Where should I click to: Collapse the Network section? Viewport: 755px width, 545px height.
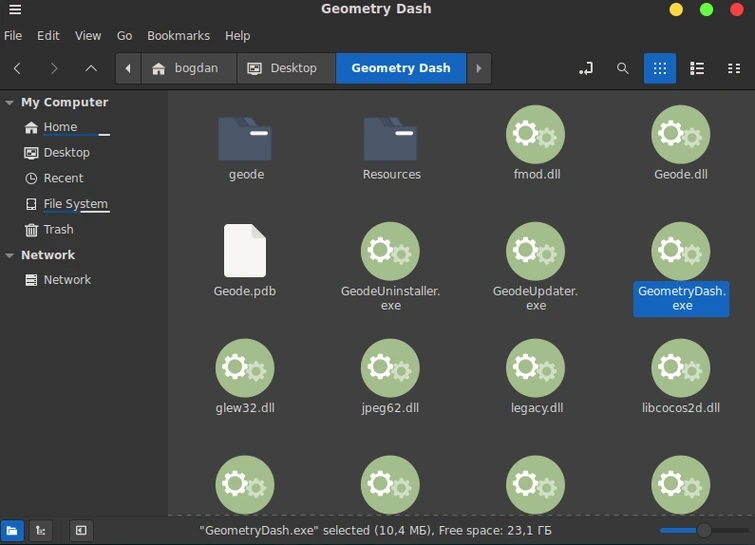tap(9, 255)
